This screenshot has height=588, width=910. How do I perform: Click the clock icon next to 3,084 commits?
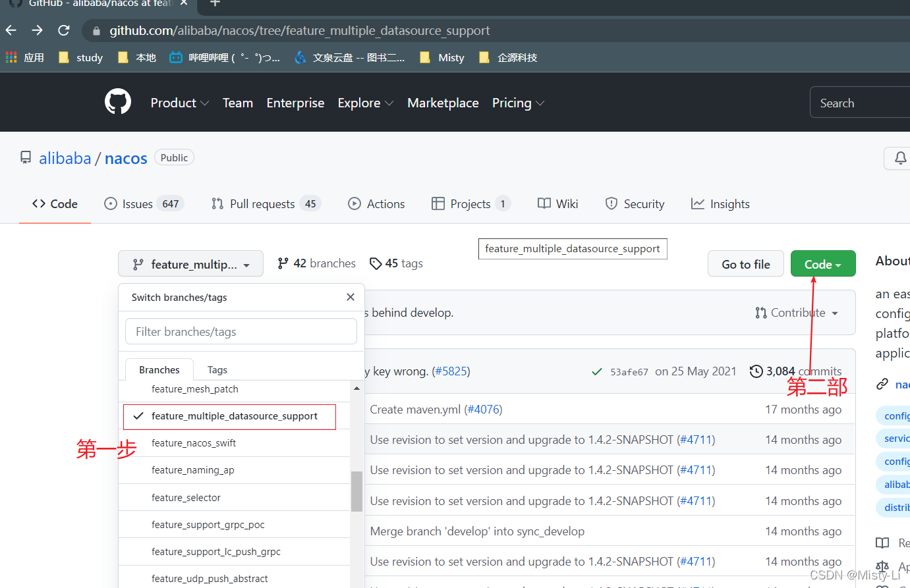coord(756,371)
